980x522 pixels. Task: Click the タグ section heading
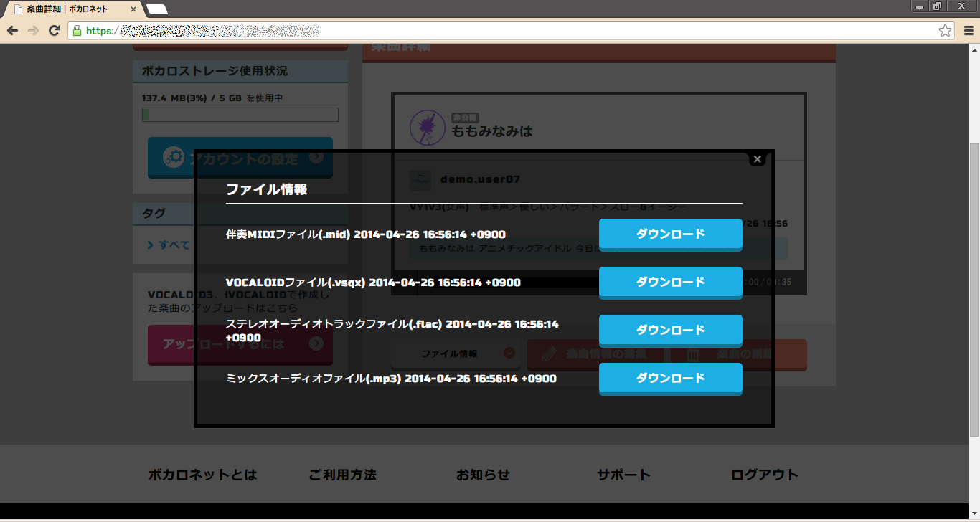[154, 214]
